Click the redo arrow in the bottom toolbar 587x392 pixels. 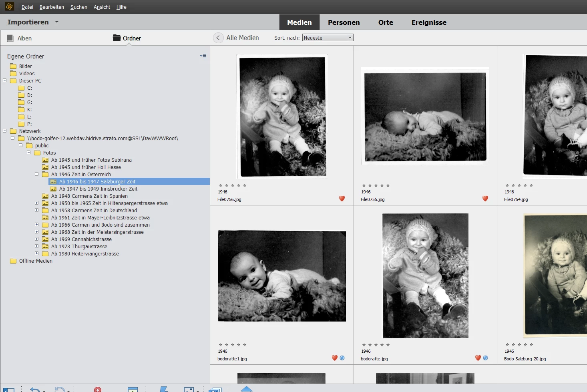click(59, 390)
